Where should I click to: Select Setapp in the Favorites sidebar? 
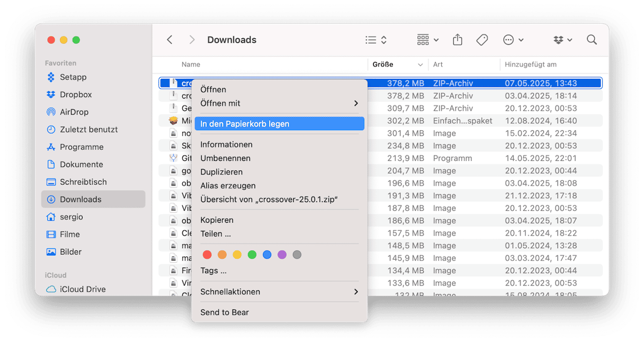(x=73, y=77)
